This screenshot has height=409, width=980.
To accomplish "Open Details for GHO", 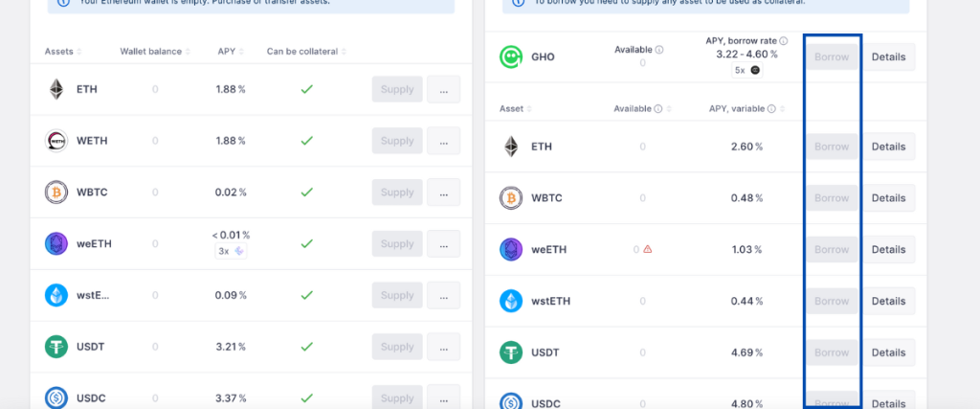I will click(888, 57).
